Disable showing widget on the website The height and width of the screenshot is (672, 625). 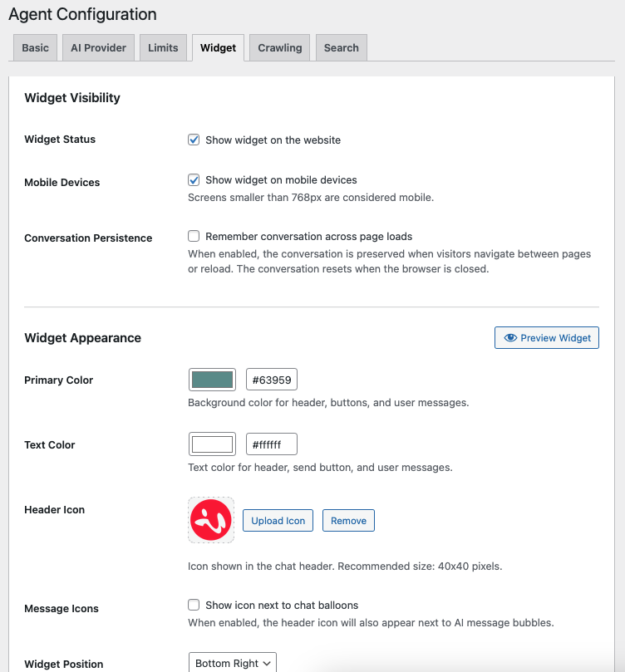point(193,140)
